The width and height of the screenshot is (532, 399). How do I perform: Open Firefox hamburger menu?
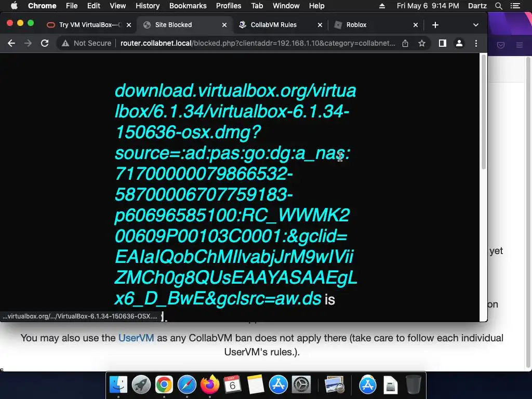click(520, 45)
